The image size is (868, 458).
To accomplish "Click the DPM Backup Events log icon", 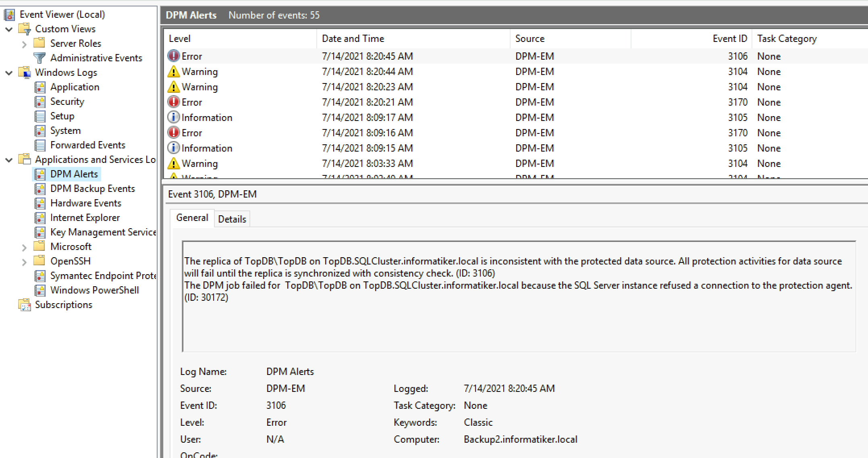I will pyautogui.click(x=40, y=189).
